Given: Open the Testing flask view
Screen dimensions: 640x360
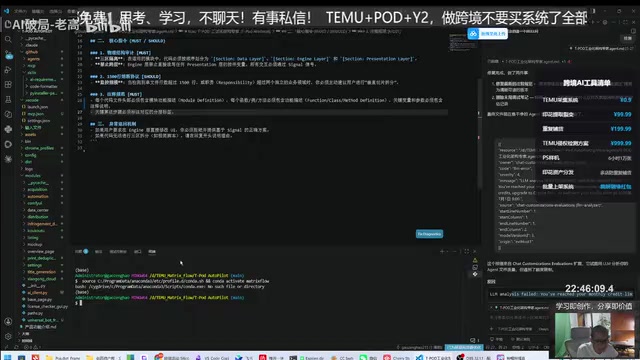Looking at the screenshot, I should (x=8, y=99).
